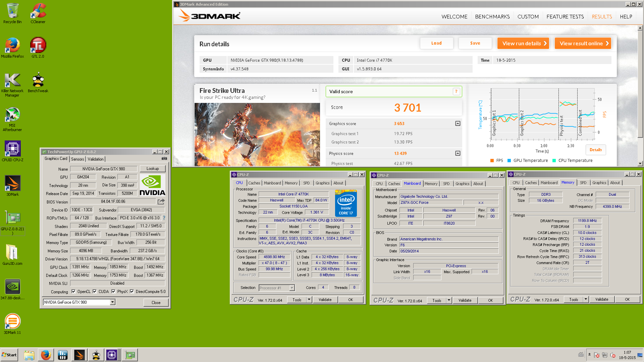Click the Close button in GPU-Z

tap(156, 302)
